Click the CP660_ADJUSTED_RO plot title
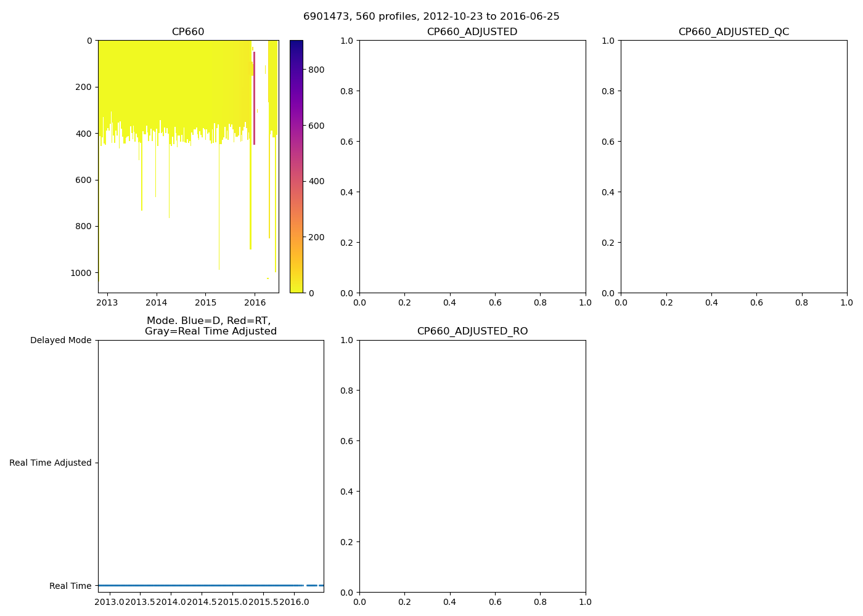The height and width of the screenshot is (616, 863). tap(472, 331)
